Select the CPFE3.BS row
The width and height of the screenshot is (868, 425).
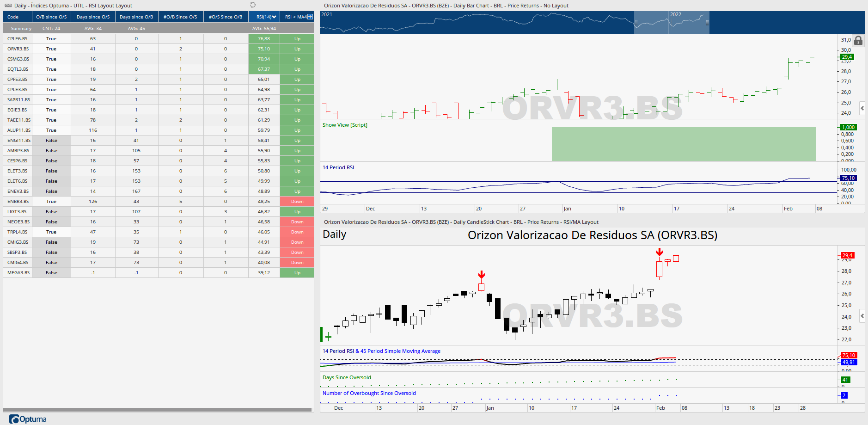(159, 80)
